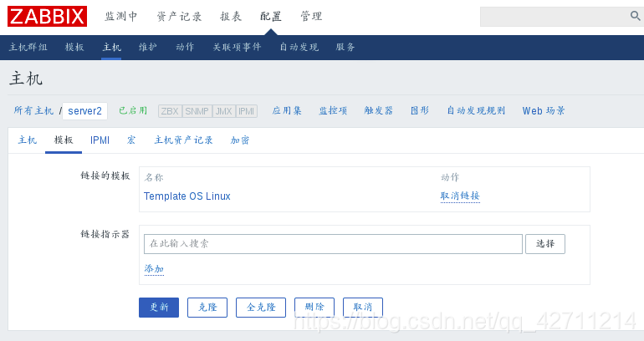Open 自动发现 submenu item

[299, 47]
